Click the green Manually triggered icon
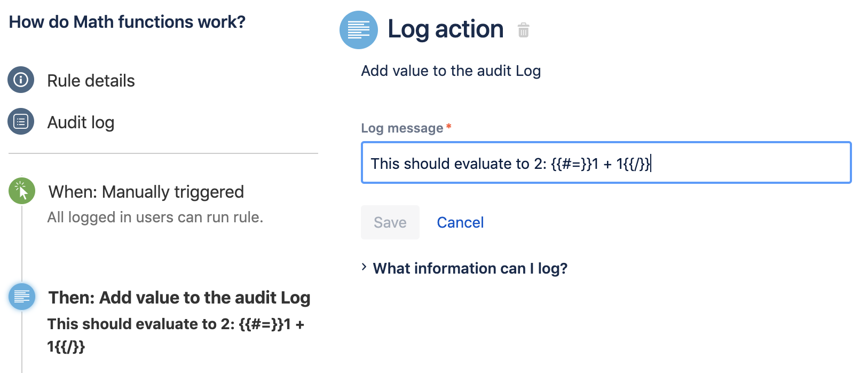 pyautogui.click(x=22, y=191)
